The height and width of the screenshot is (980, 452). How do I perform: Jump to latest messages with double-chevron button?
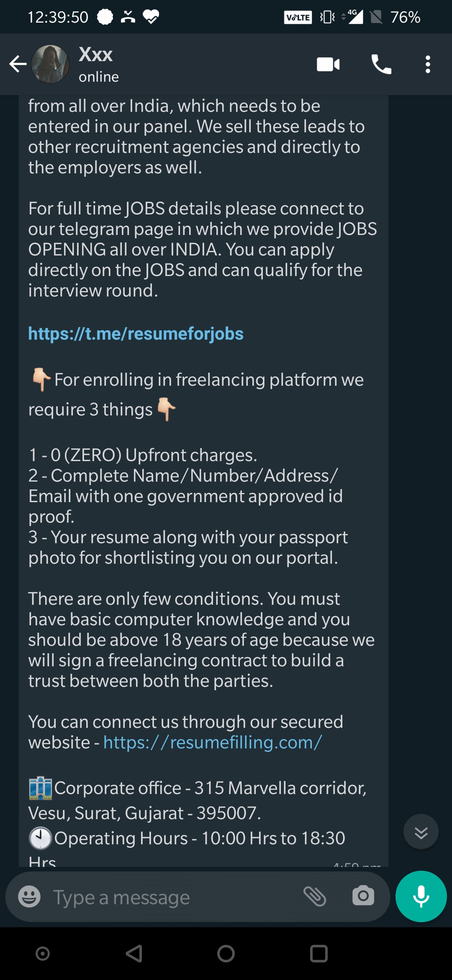click(421, 831)
